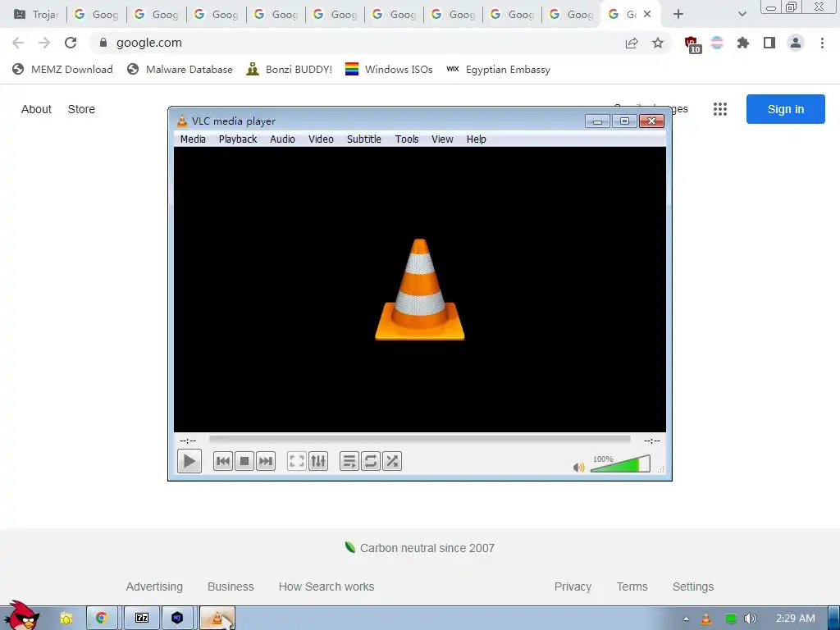840x630 pixels.
Task: Reload the Google page
Action: point(71,43)
